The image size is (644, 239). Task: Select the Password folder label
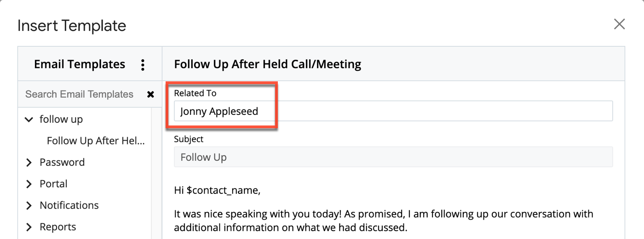62,162
